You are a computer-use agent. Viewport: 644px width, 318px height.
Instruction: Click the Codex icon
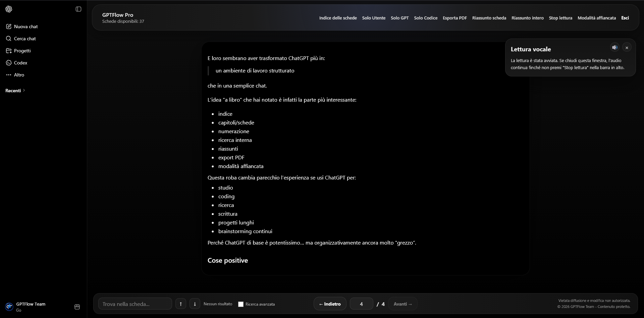[x=9, y=63]
